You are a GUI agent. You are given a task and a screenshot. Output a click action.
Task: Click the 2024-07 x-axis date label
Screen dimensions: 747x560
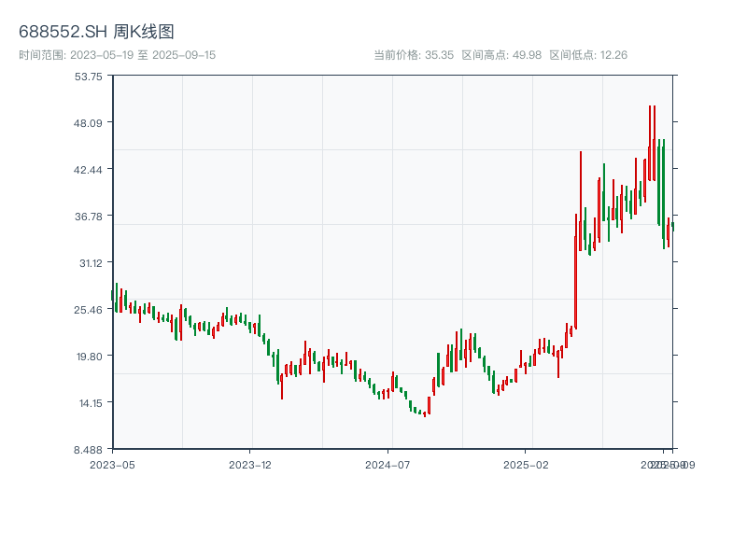point(388,464)
